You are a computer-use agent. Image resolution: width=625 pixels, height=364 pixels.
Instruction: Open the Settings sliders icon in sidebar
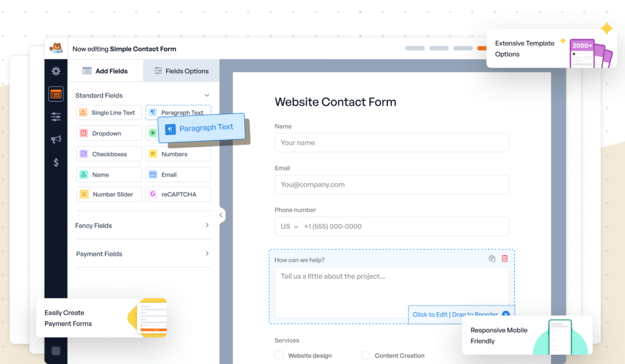tap(55, 117)
